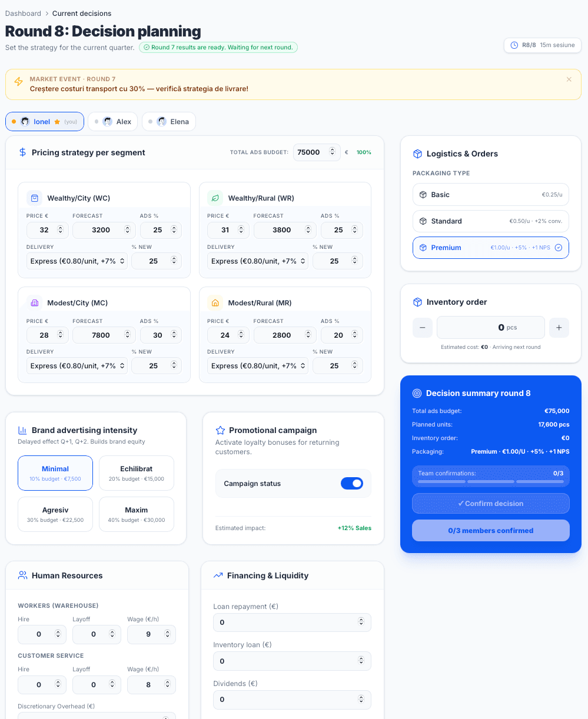Click the +12% Sales estimated impact text

354,528
